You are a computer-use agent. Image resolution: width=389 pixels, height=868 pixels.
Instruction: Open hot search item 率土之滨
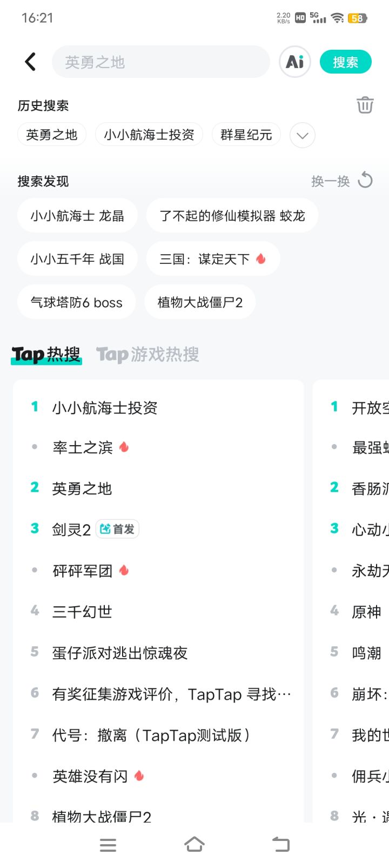point(83,447)
